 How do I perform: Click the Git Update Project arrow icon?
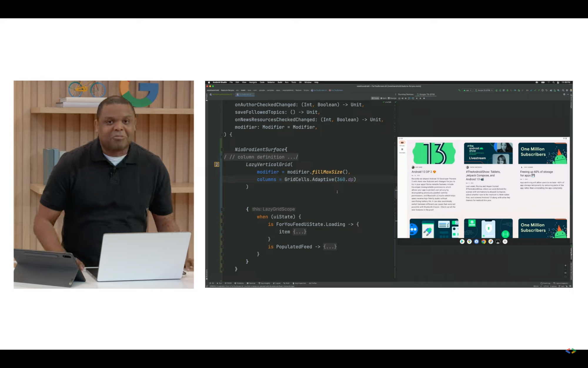pos(531,90)
